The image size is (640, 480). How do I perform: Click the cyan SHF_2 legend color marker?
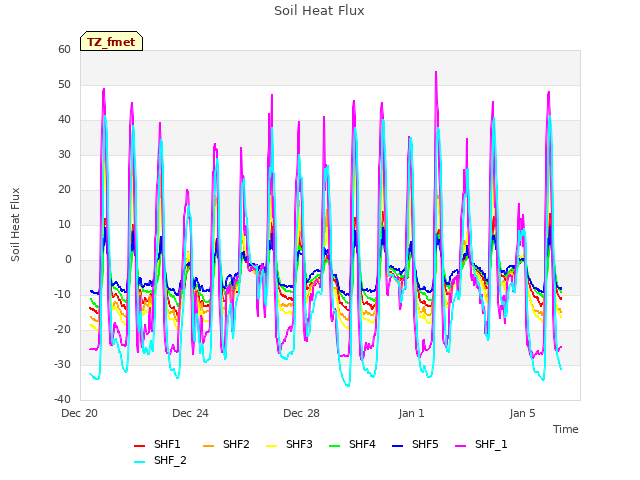(140, 462)
